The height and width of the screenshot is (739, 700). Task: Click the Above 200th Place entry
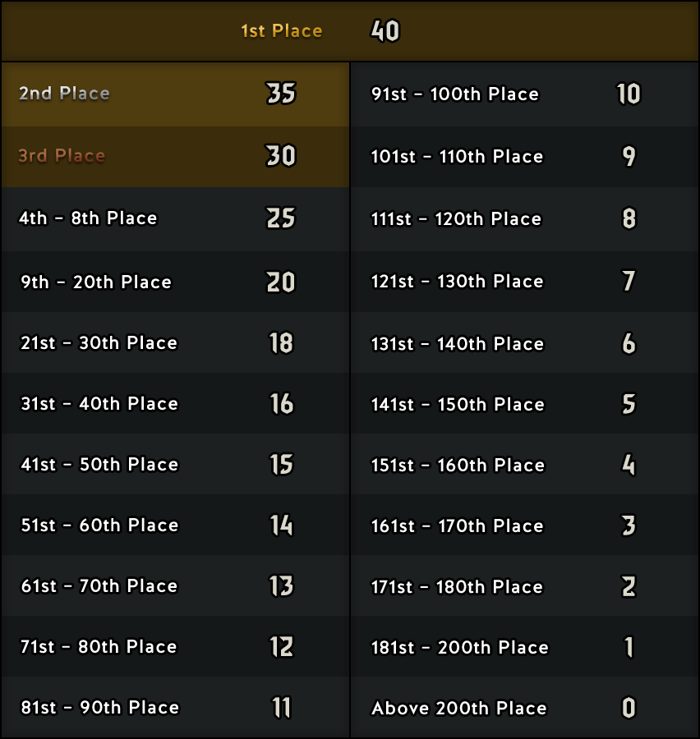(x=524, y=707)
